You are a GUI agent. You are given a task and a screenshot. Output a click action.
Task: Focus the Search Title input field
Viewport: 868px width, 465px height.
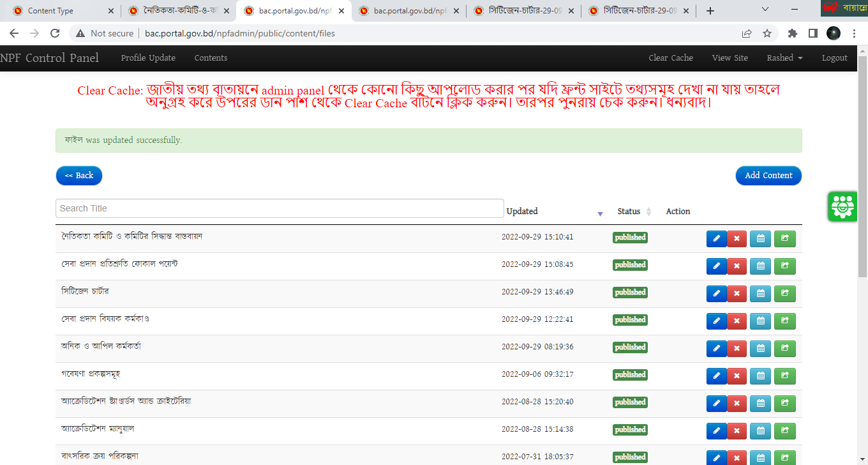pos(280,208)
